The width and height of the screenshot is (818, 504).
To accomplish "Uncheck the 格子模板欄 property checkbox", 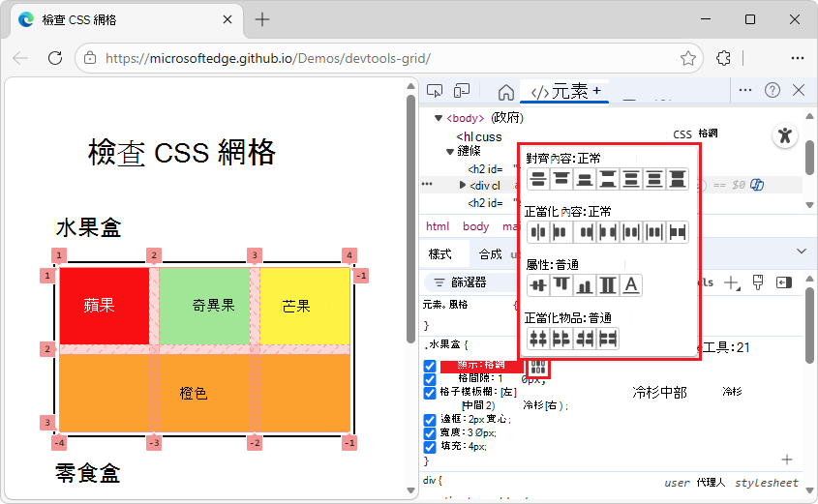I will (x=430, y=393).
